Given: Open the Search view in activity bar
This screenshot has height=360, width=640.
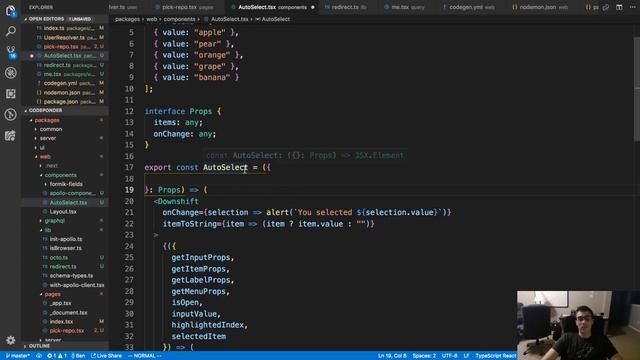Looking at the screenshot, I should tap(11, 31).
